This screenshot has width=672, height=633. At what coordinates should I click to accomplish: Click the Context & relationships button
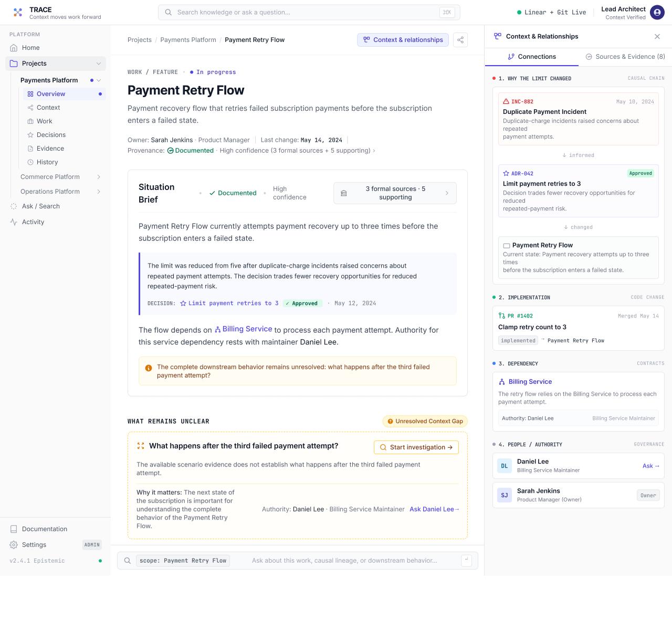pyautogui.click(x=403, y=40)
